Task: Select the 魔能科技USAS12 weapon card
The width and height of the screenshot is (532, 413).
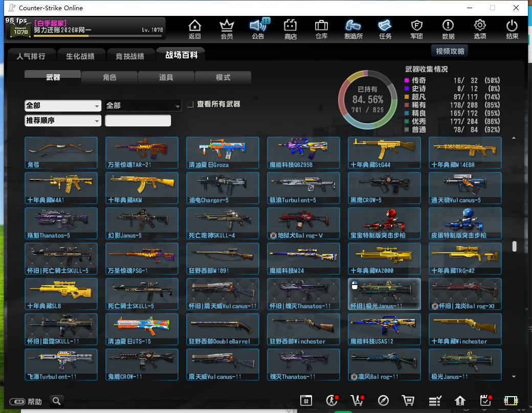Action: coord(384,329)
